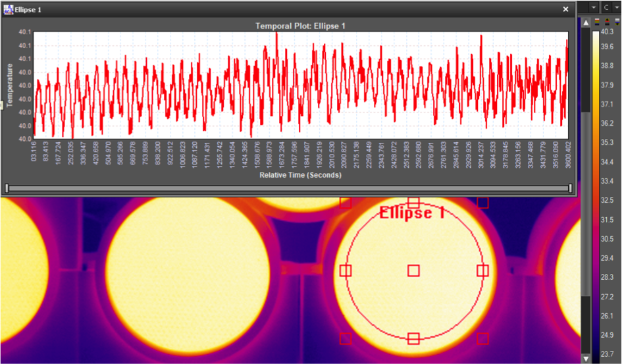The width and height of the screenshot is (622, 364).
Task: Click the scroll down arrow of image scrollbar
Action: tap(586, 359)
